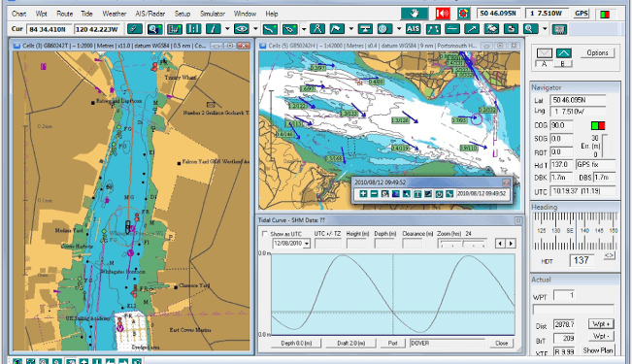Open the 12/08/2010 date dropdown
The width and height of the screenshot is (632, 364).
[x=307, y=244]
